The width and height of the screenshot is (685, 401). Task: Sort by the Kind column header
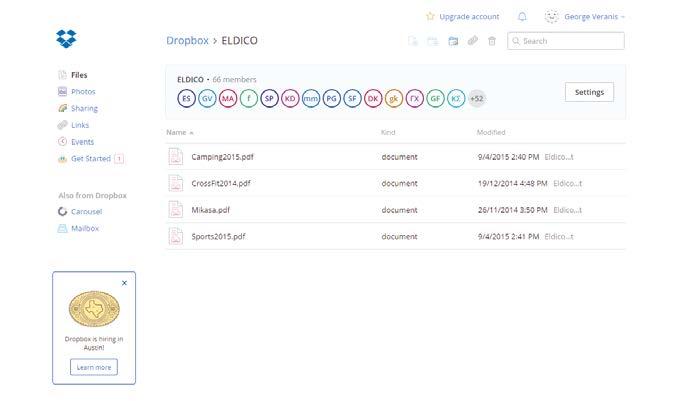coord(388,132)
